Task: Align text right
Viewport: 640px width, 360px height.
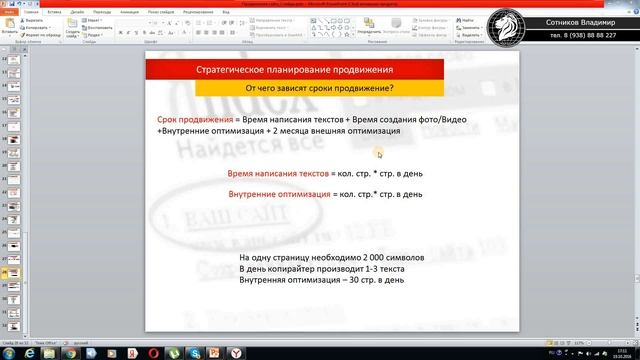Action: (x=214, y=33)
